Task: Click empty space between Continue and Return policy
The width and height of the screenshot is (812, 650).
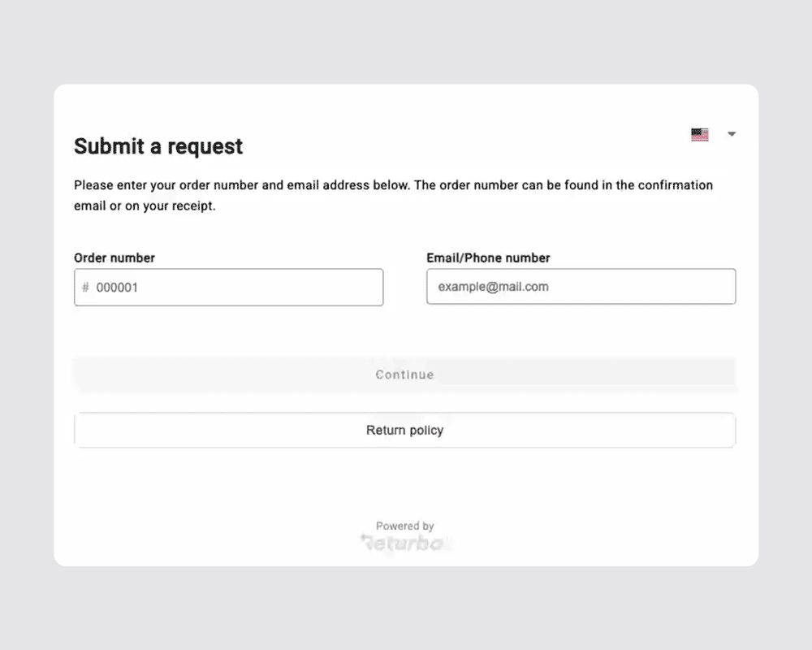Action: tap(404, 402)
